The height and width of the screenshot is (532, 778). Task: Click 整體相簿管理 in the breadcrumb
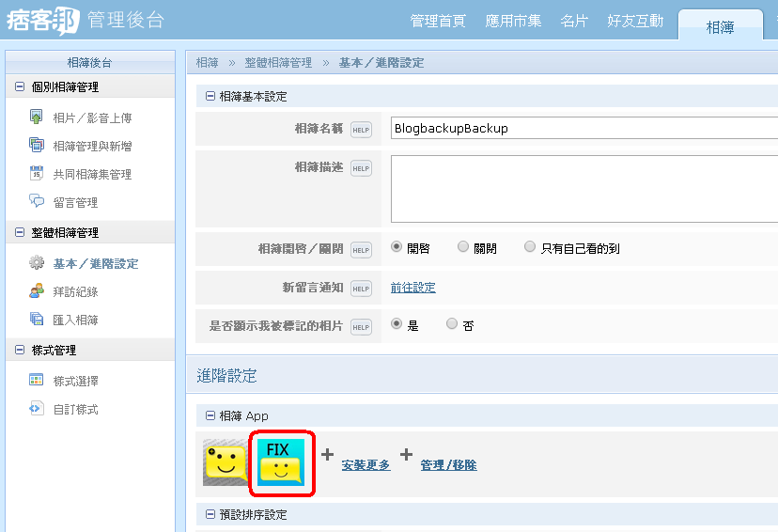pos(278,63)
